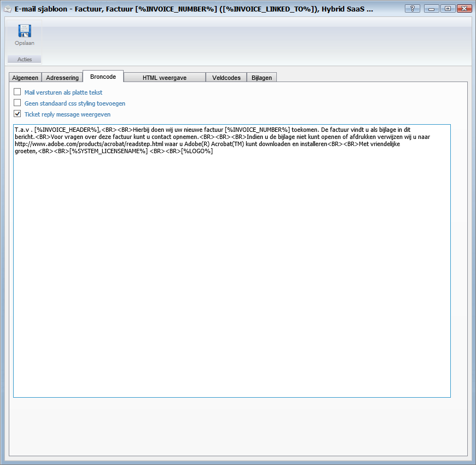Image resolution: width=476 pixels, height=465 pixels.
Task: Click the Opslaan save disk icon
Action: click(24, 31)
